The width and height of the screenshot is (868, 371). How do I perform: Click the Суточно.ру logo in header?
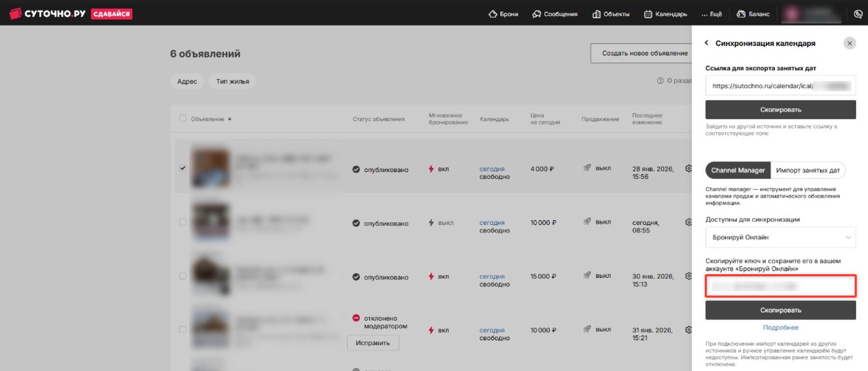48,14
